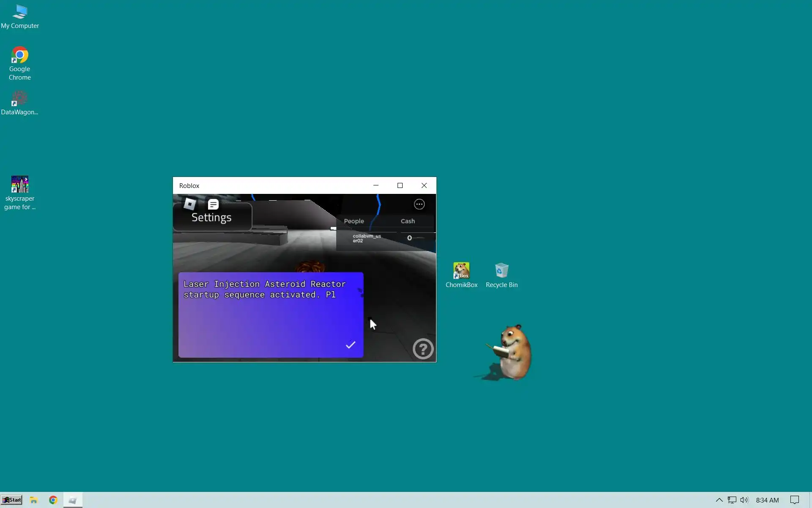The height and width of the screenshot is (508, 812).
Task: Confirm the dialog with the checkmark icon
Action: 351,345
